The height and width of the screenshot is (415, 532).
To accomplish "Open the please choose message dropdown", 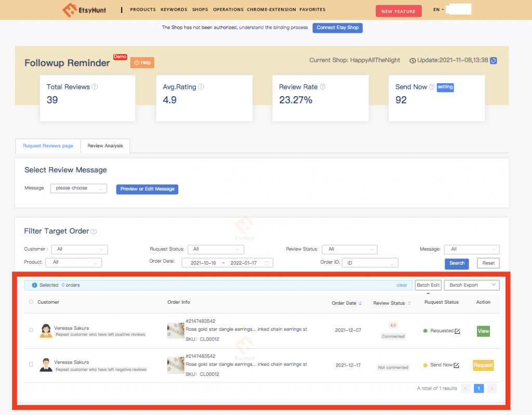I will pyautogui.click(x=78, y=188).
